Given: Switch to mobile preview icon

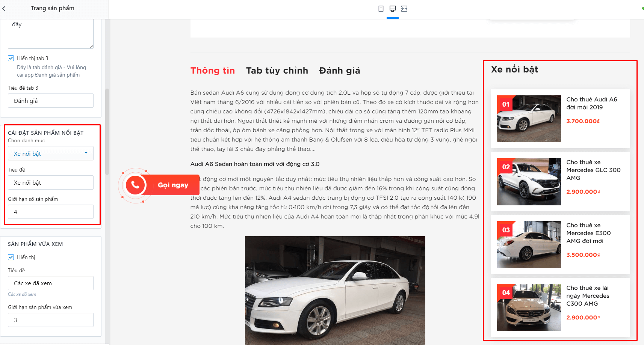Looking at the screenshot, I should pyautogui.click(x=381, y=9).
